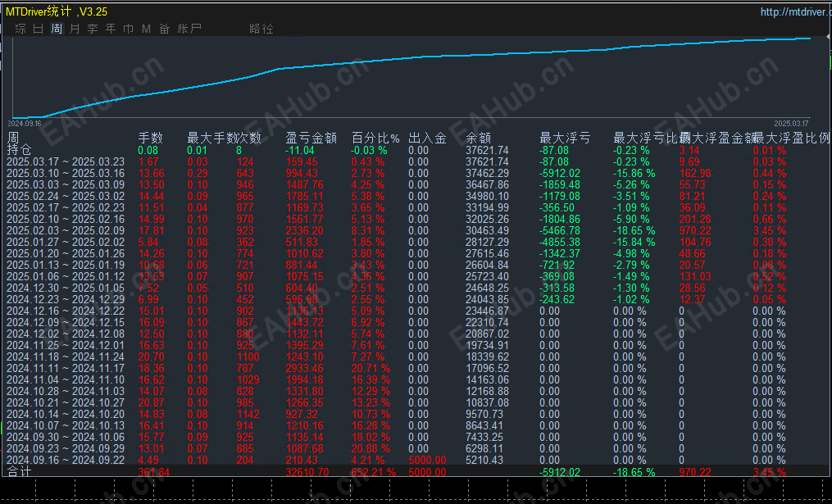Select week row 2025.02.24 ~ 2025.03.02

66,197
